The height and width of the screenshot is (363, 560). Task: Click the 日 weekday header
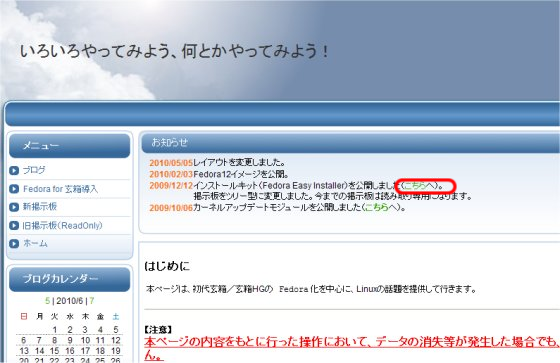click(24, 317)
